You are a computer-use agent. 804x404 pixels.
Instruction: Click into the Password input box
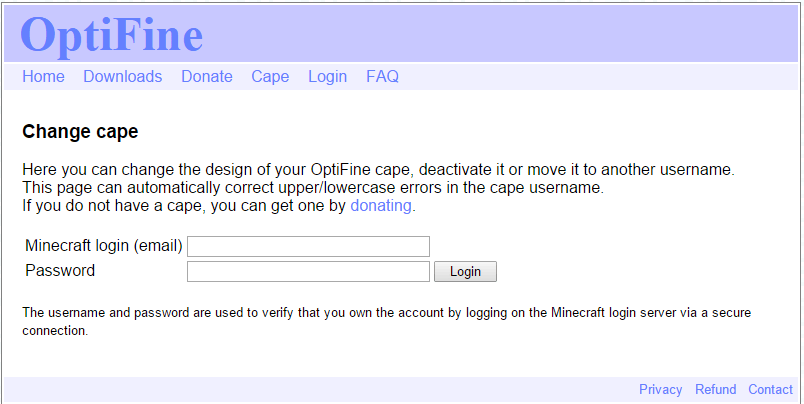308,271
